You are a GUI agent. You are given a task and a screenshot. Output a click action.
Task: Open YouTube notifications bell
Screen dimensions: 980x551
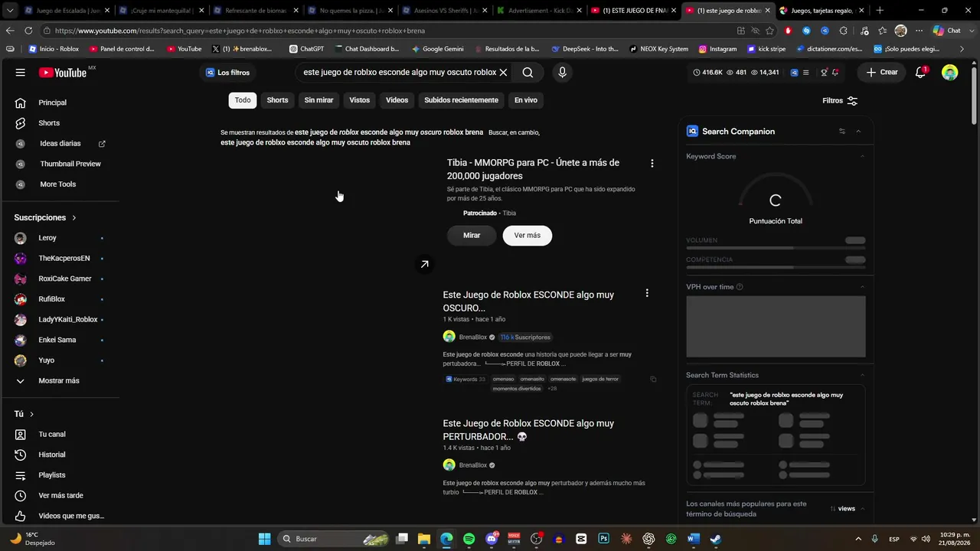point(921,73)
